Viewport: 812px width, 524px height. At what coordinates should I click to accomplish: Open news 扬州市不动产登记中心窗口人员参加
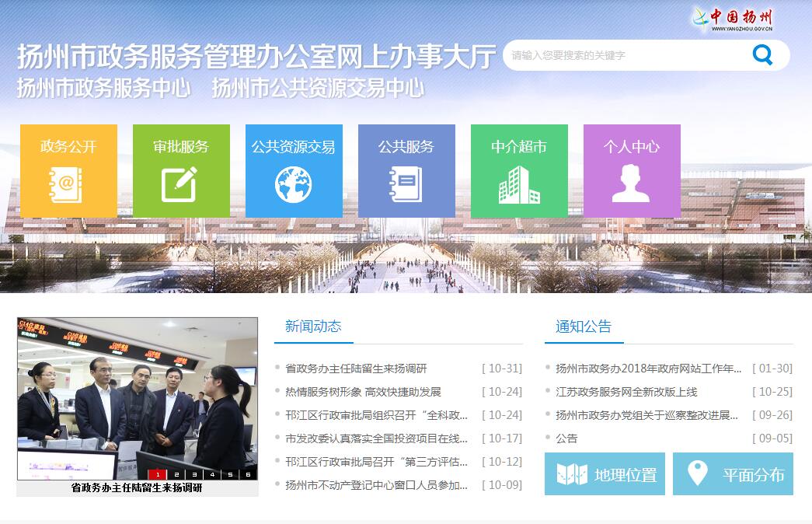point(376,485)
